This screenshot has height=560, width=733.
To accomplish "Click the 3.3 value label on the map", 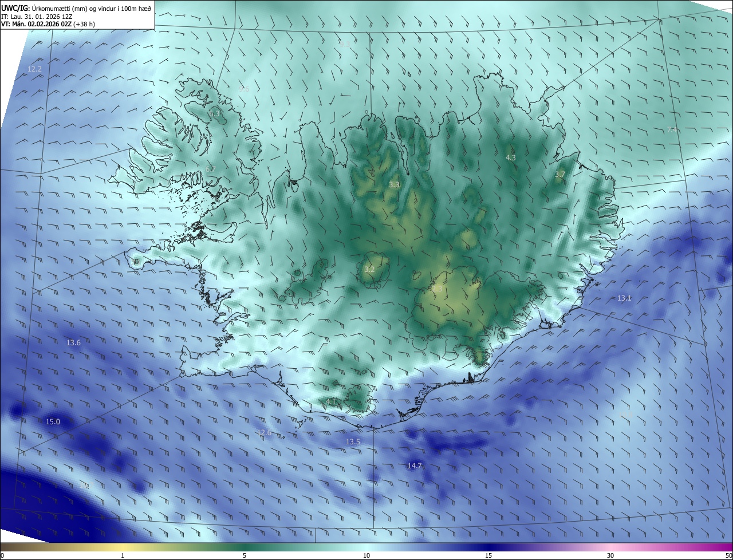I will [394, 185].
